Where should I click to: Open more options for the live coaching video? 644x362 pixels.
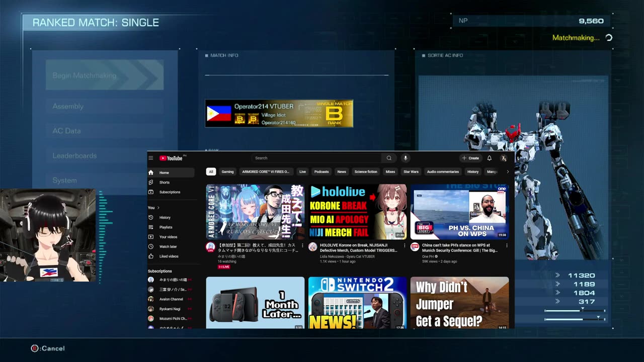[x=302, y=245]
